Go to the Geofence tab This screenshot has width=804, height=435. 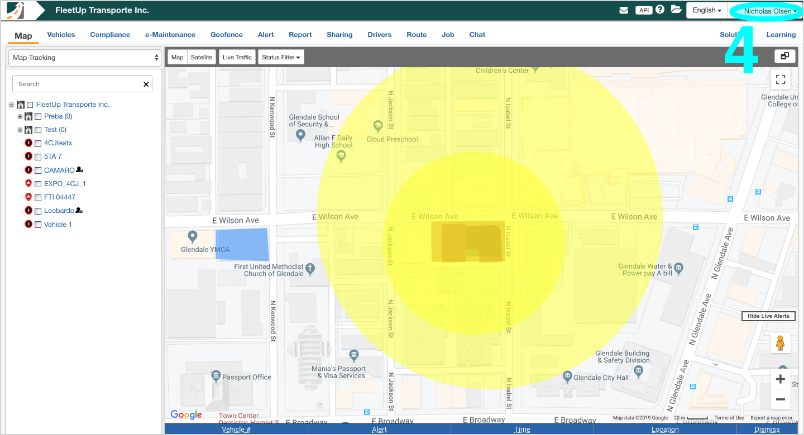coord(227,34)
